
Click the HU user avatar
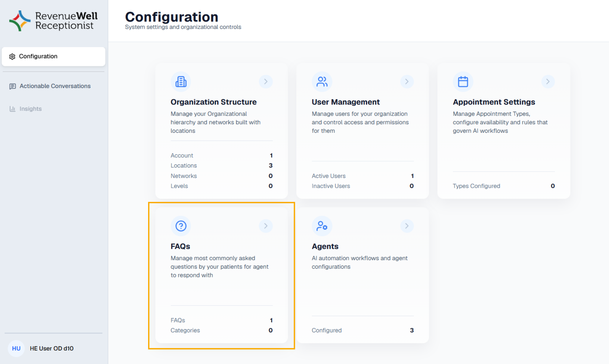(16, 348)
